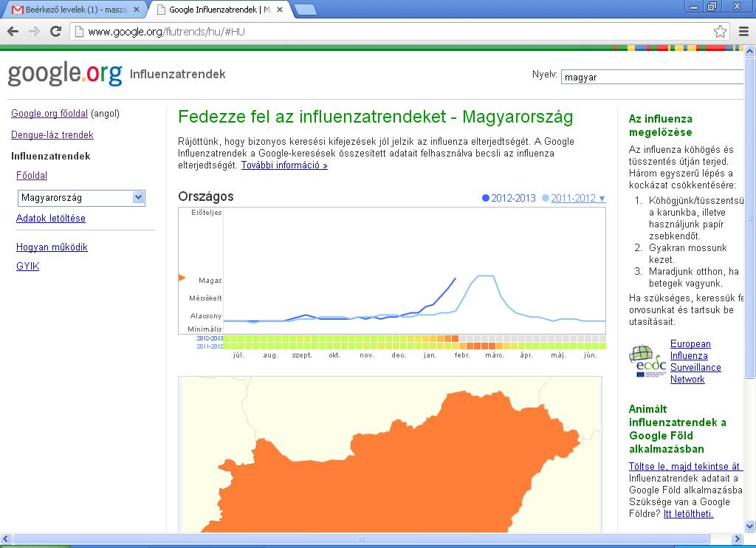Screen dimensions: 756x548
Task: Open the Dengue-láz trendek link
Action: click(52, 135)
